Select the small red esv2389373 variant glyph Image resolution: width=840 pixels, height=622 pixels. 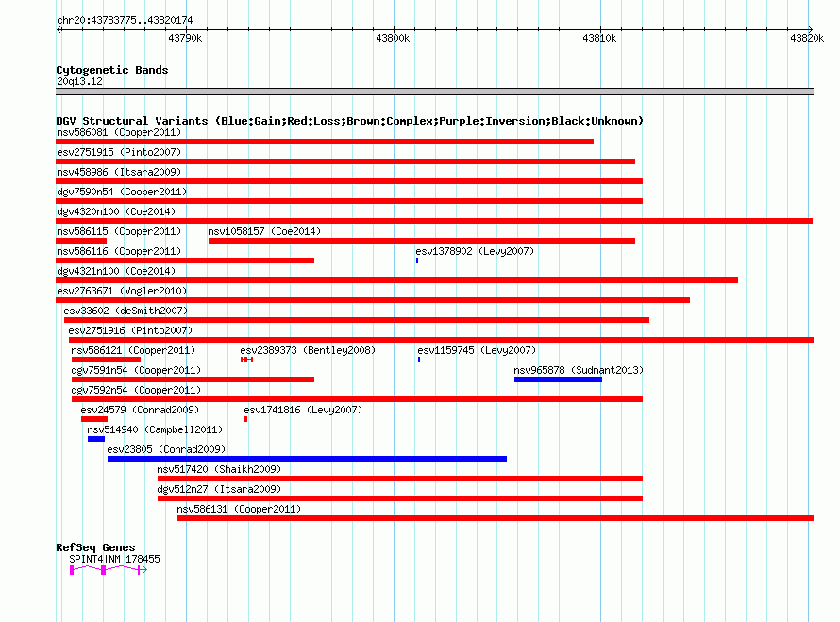click(x=247, y=360)
